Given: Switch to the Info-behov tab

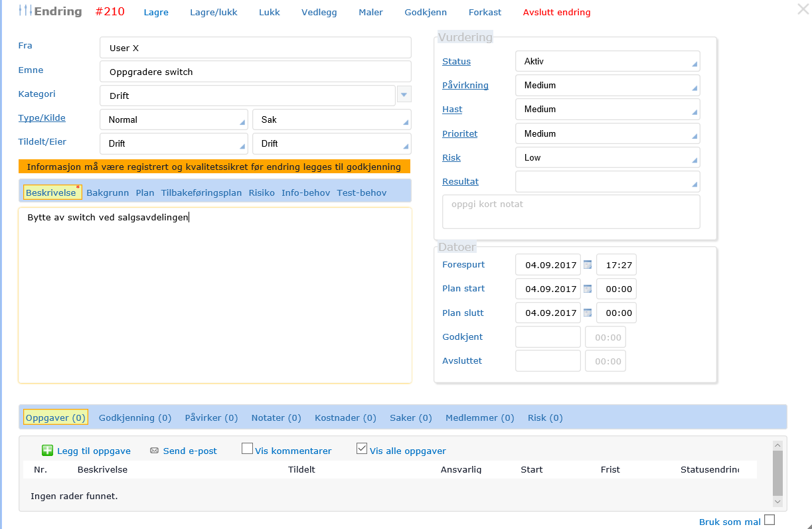Looking at the screenshot, I should pyautogui.click(x=305, y=192).
